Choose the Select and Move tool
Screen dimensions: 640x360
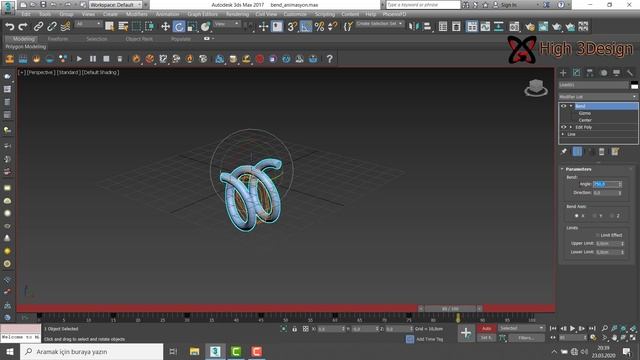click(x=165, y=27)
